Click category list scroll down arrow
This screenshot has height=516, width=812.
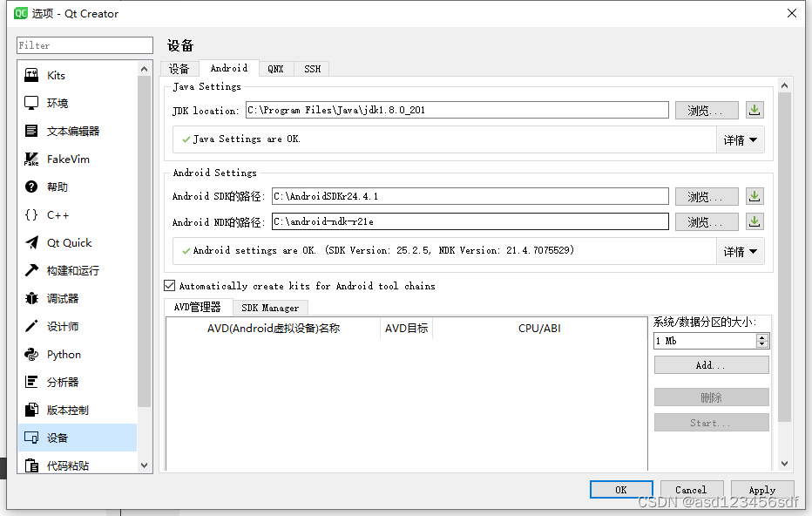point(144,465)
